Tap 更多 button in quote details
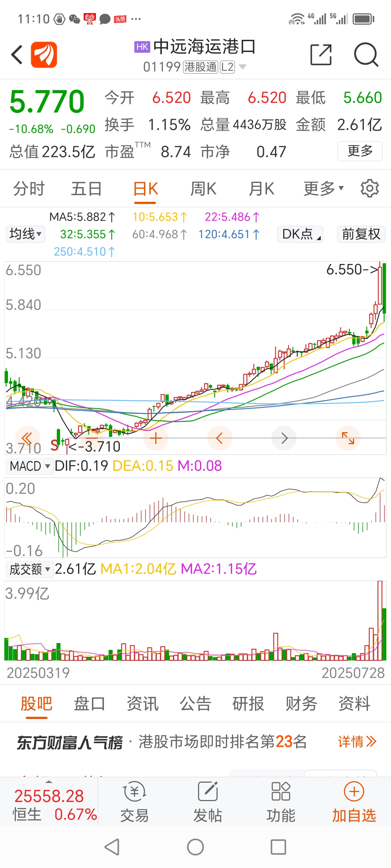391x868 pixels. point(360,151)
